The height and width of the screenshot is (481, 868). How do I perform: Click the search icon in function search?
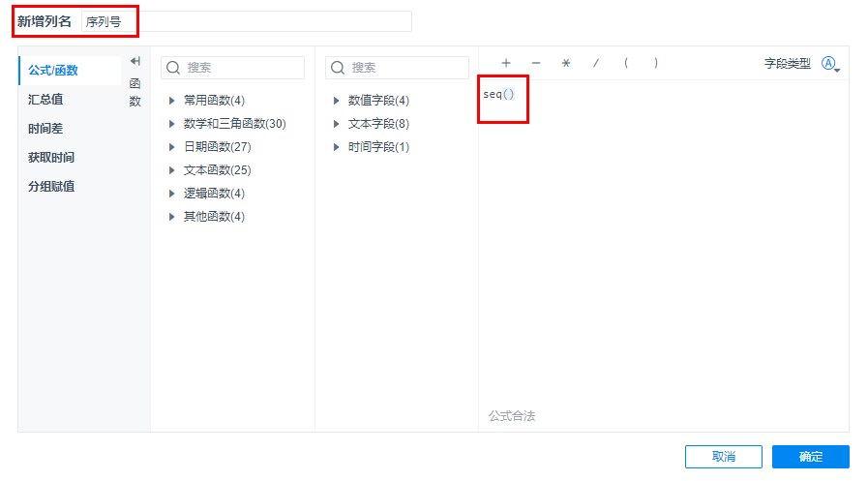point(173,68)
